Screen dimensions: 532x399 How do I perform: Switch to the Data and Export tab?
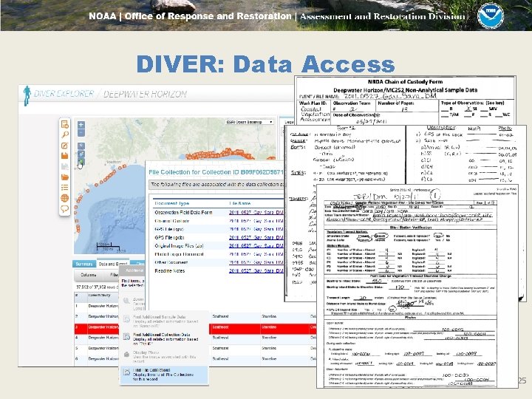(x=112, y=264)
